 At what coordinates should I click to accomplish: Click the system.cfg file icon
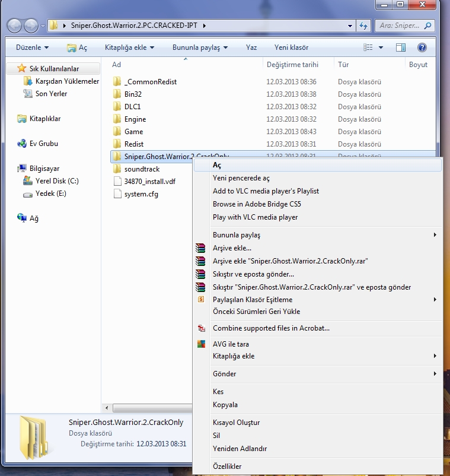117,194
